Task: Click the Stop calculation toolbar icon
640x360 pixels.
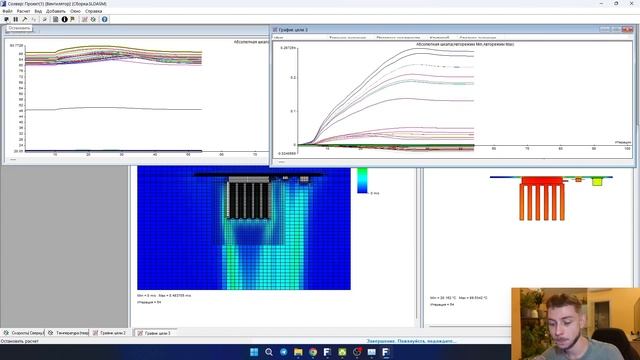Action: 7,19
